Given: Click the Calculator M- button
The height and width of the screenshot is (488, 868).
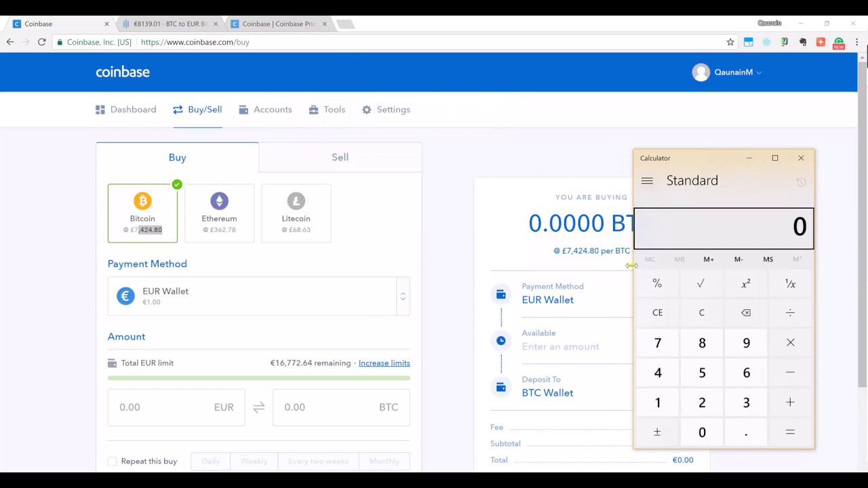Looking at the screenshot, I should click(x=738, y=260).
